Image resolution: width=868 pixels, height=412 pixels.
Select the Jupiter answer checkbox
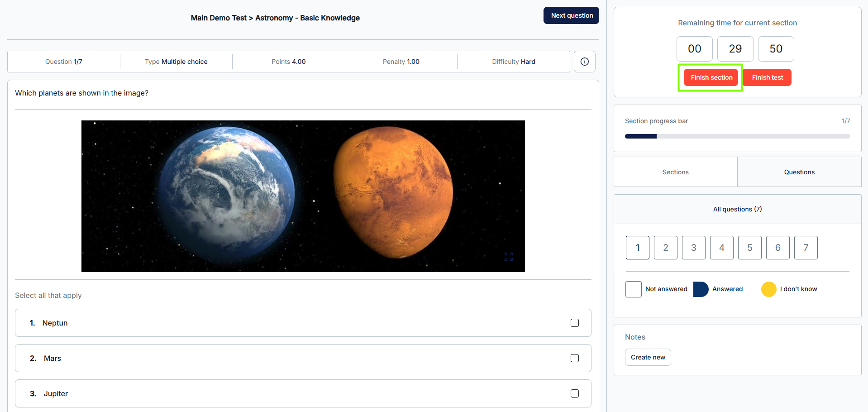tap(574, 393)
